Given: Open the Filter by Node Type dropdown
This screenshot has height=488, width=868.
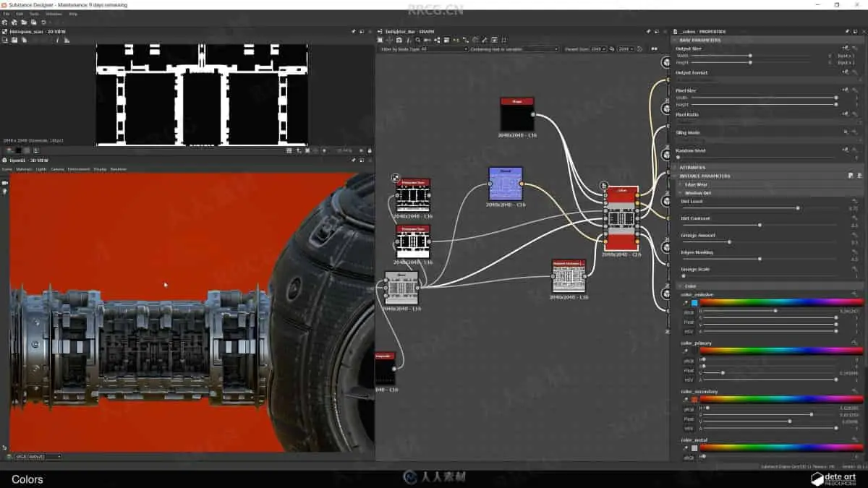Looking at the screenshot, I should [x=444, y=49].
